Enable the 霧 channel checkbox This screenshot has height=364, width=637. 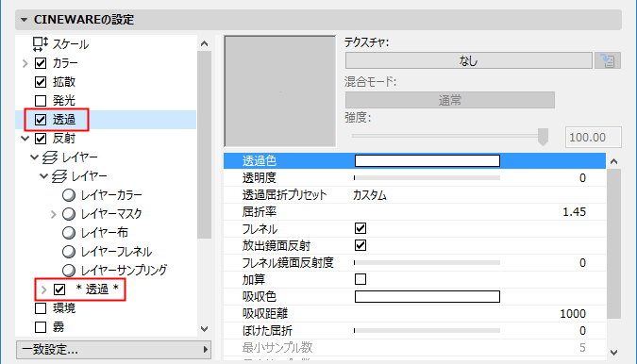point(41,327)
